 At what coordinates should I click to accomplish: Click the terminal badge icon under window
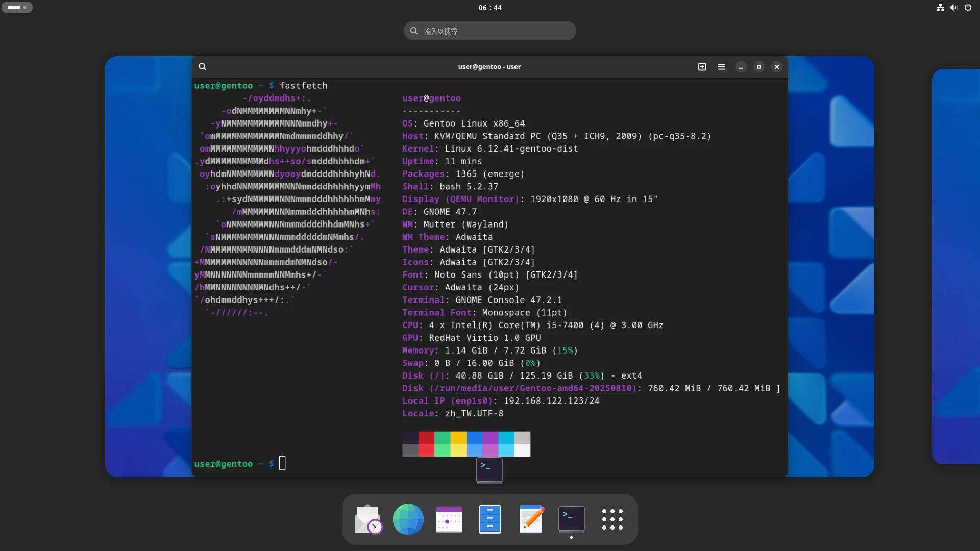(489, 469)
